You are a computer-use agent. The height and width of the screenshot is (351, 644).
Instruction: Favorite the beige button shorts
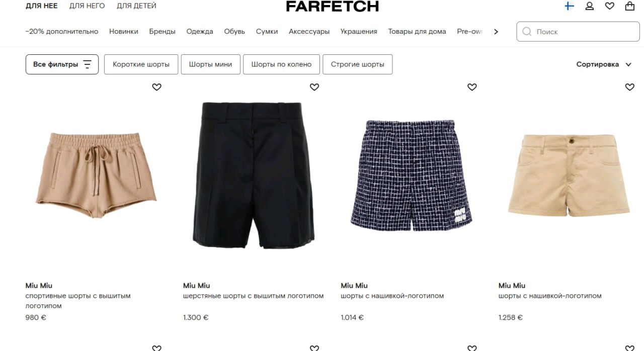click(x=629, y=87)
